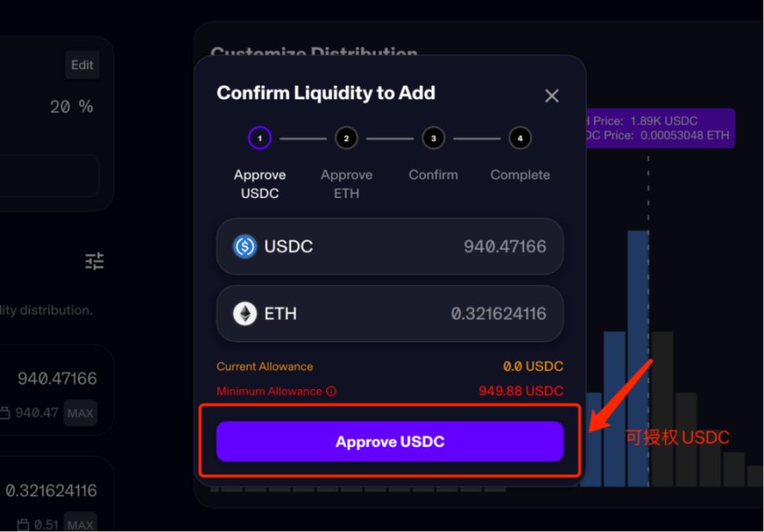Go to the Confirm step label
Screen dimensions: 764x532
pos(433,175)
